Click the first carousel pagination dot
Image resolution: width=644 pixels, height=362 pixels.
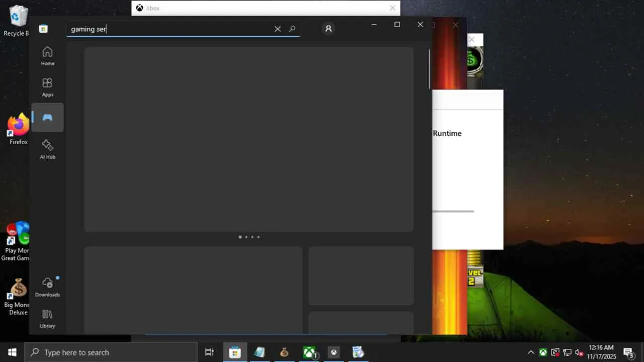click(x=240, y=237)
